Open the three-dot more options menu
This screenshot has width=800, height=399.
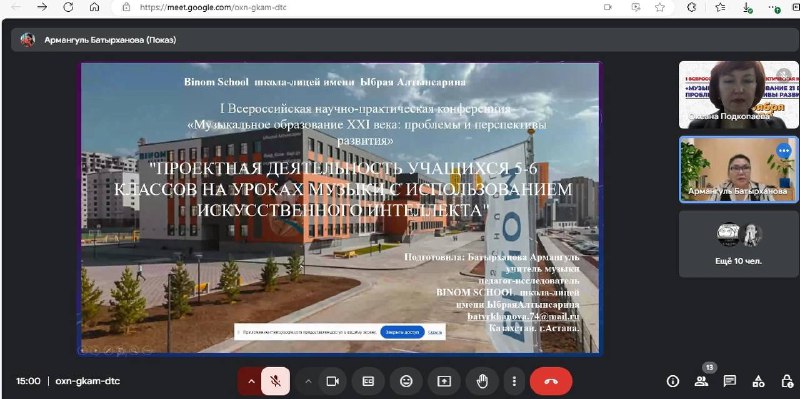pyautogui.click(x=514, y=381)
